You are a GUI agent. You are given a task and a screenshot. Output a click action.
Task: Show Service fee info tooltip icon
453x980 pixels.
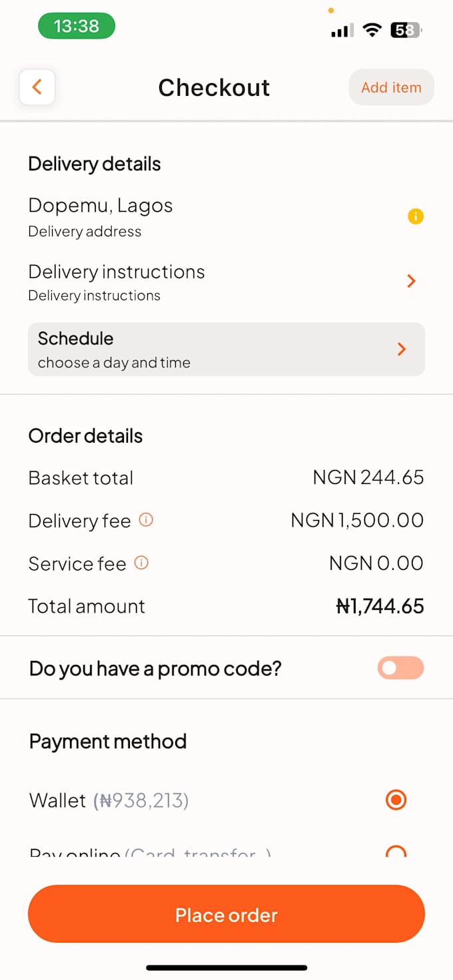coord(141,563)
